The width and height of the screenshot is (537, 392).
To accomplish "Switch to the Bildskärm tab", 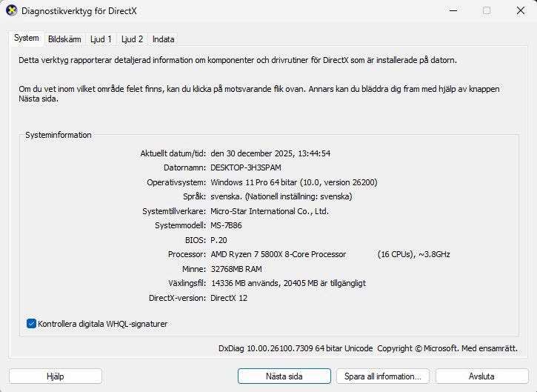I will pyautogui.click(x=64, y=39).
